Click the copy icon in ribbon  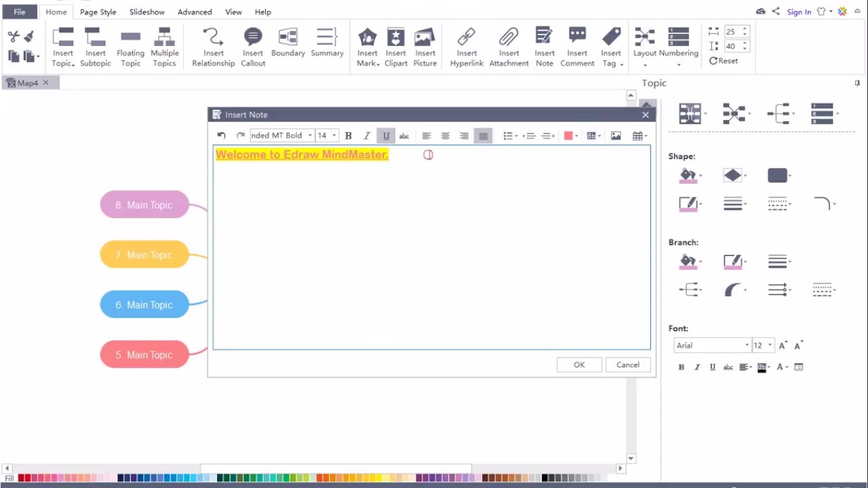pos(14,56)
